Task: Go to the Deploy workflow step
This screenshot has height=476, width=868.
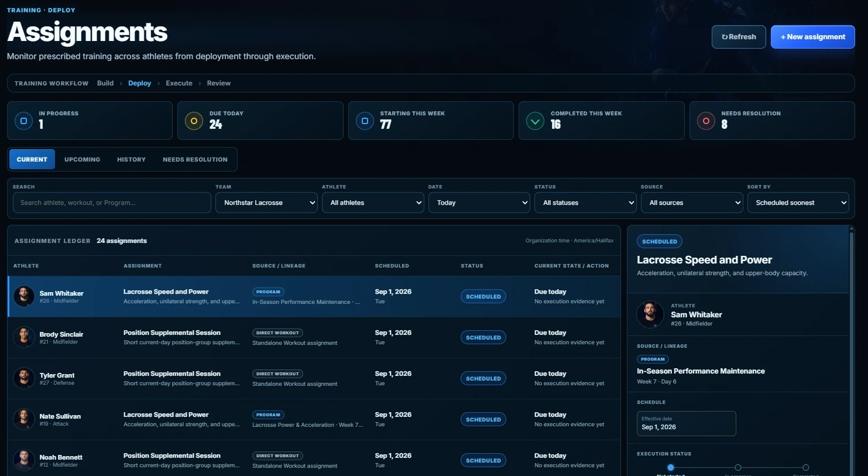Action: point(139,83)
